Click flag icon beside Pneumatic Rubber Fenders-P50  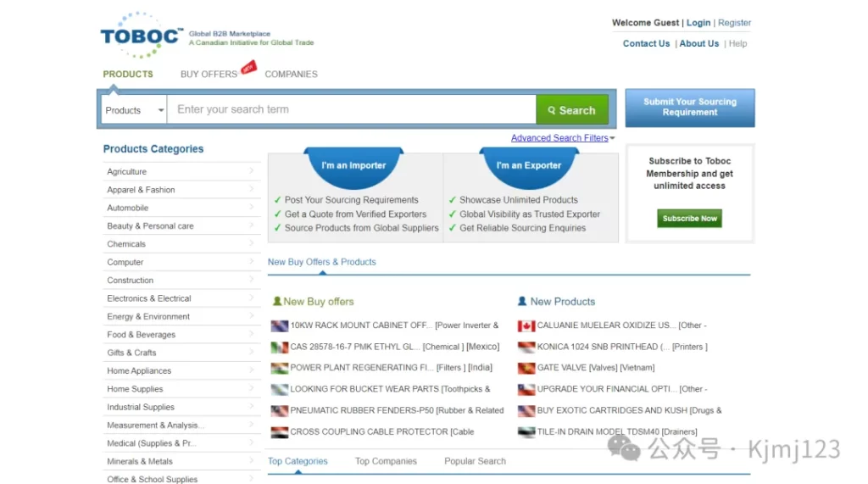pos(279,410)
